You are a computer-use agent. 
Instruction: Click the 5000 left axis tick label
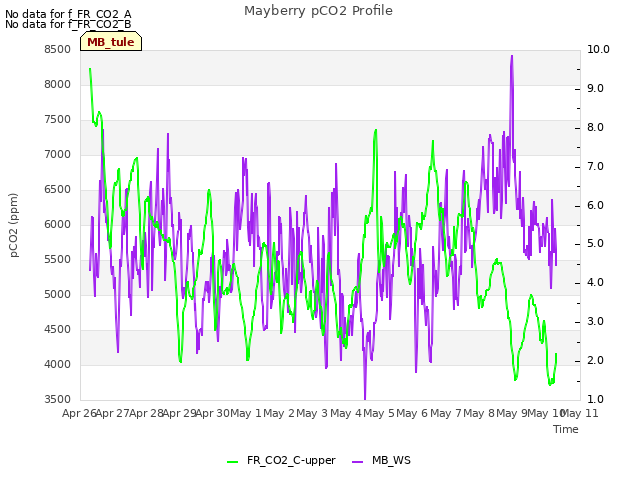(58, 295)
